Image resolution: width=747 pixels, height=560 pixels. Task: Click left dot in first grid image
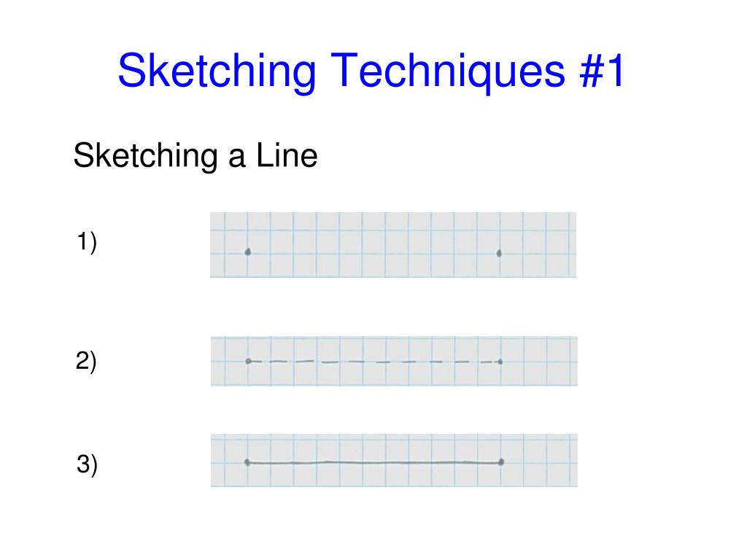tap(248, 252)
